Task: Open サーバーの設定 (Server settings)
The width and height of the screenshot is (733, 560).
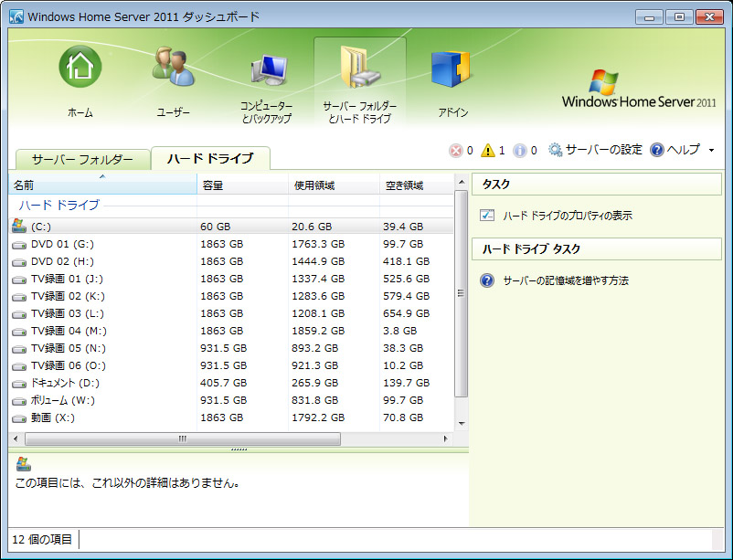Action: pos(595,150)
